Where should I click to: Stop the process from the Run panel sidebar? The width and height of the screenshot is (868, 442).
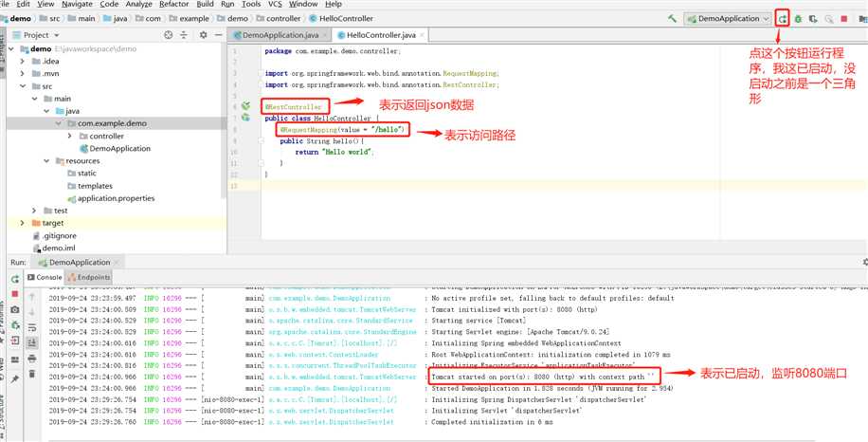pos(15,294)
